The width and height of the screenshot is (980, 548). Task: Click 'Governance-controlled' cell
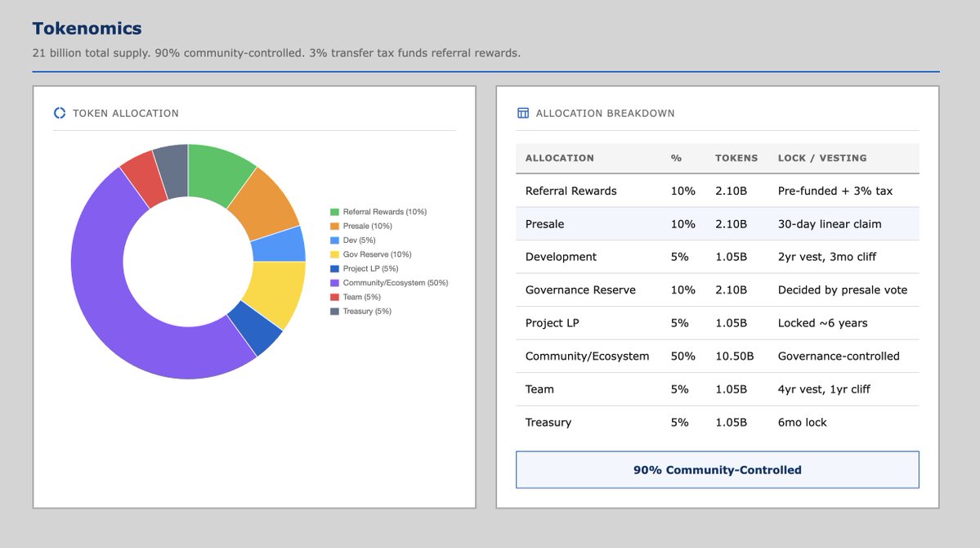tap(839, 357)
